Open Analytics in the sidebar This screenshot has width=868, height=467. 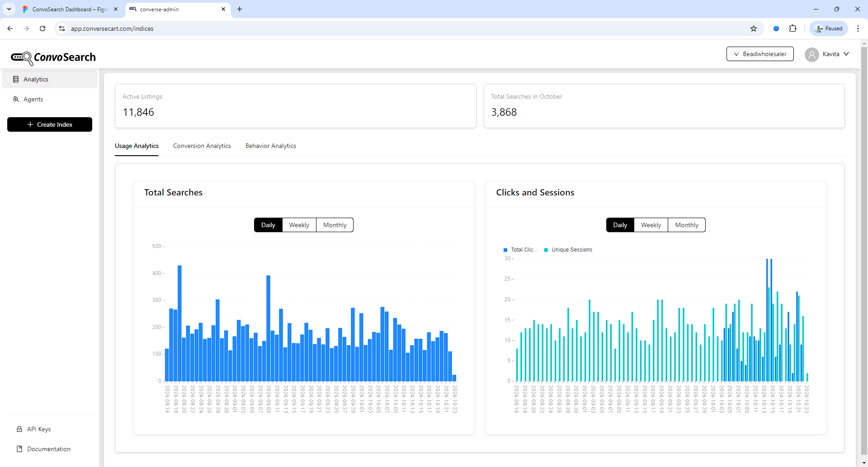click(x=50, y=79)
